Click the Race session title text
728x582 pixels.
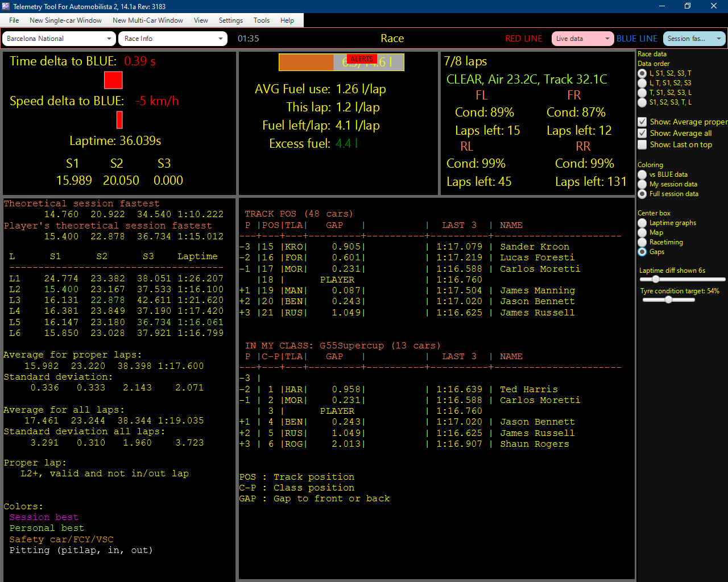(x=392, y=38)
